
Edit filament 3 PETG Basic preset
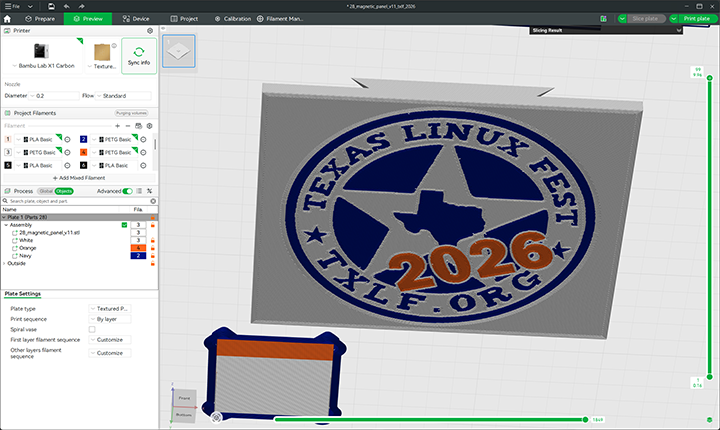tap(67, 152)
